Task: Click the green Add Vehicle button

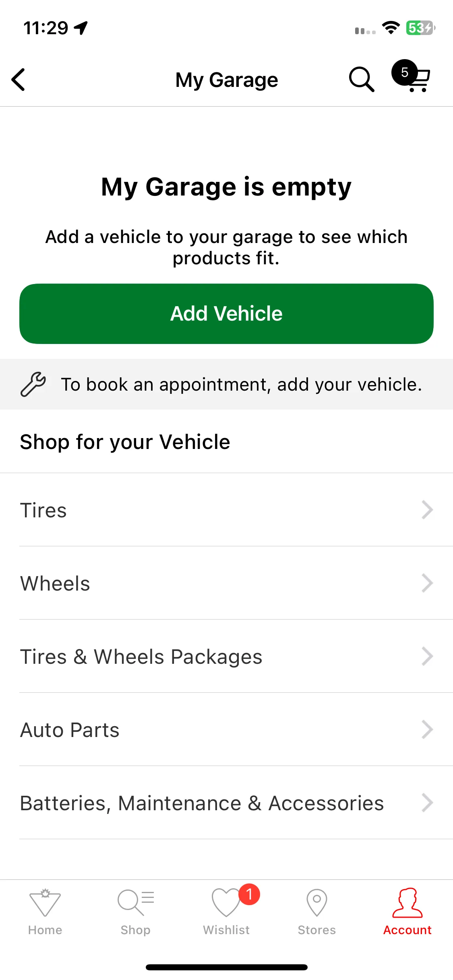Action: coord(226,314)
